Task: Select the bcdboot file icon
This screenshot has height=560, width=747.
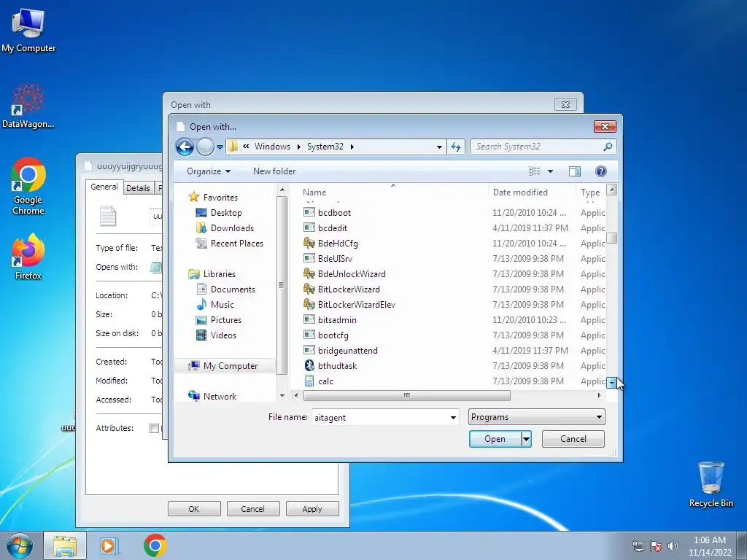Action: coord(309,212)
